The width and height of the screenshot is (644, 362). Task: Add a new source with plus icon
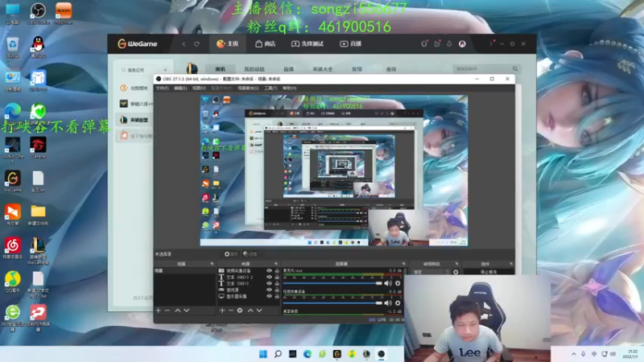pyautogui.click(x=222, y=311)
